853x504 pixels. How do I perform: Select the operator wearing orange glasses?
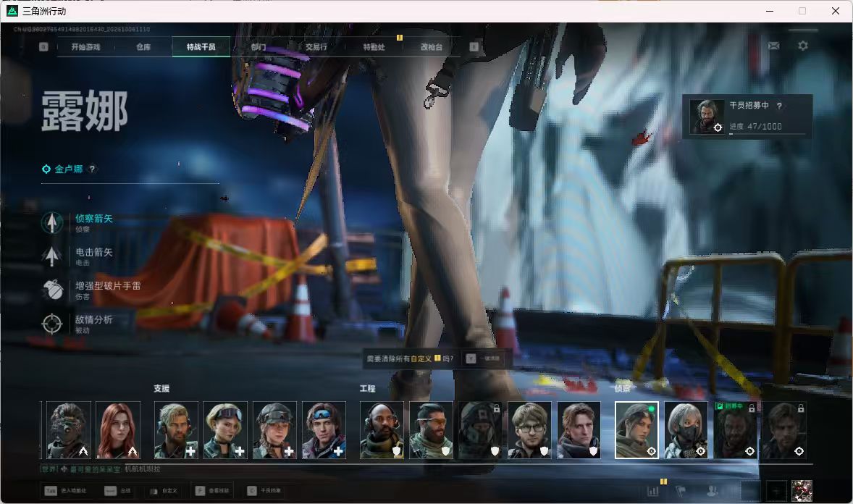[x=431, y=430]
